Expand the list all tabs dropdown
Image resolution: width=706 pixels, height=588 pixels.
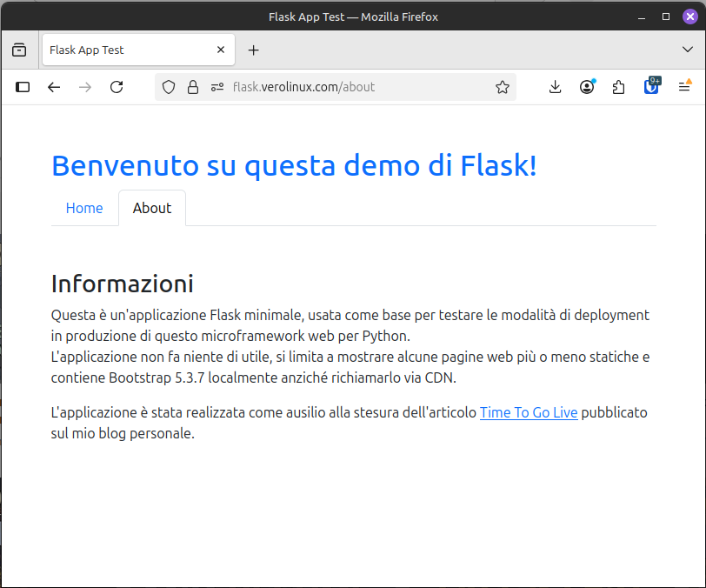coord(687,50)
